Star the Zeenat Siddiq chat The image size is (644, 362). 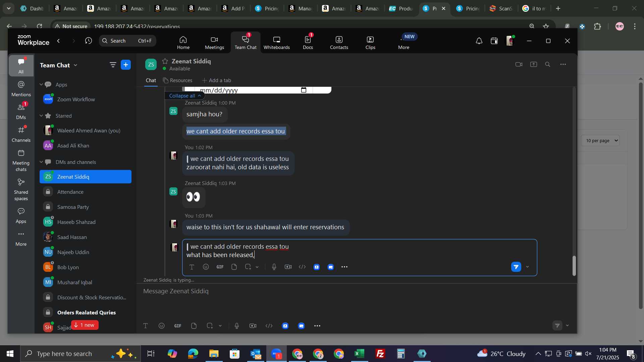pos(165,61)
